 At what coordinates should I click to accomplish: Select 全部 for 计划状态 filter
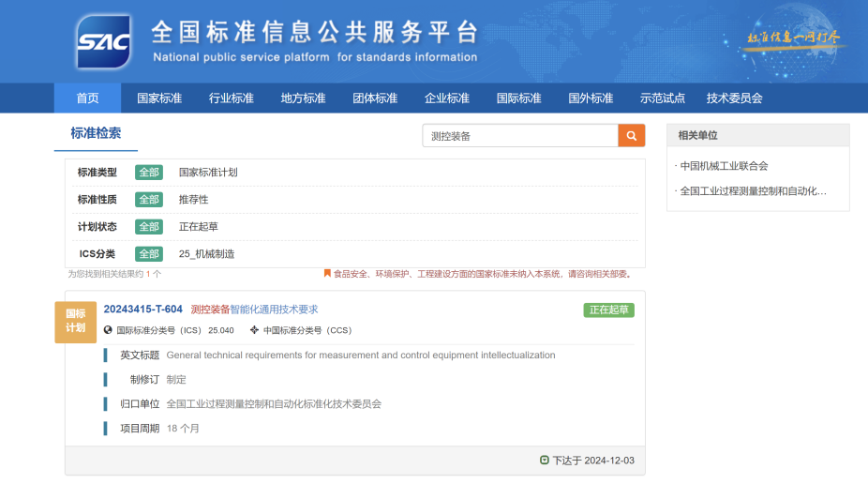148,227
